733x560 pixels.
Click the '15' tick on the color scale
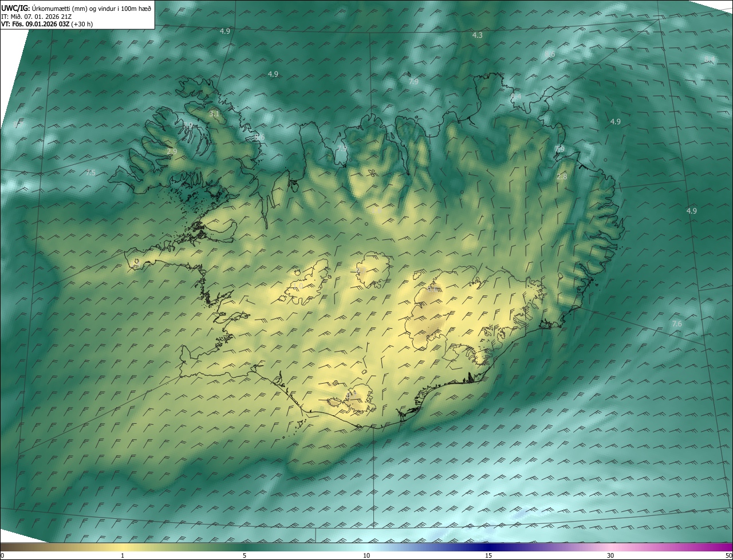[x=488, y=555]
